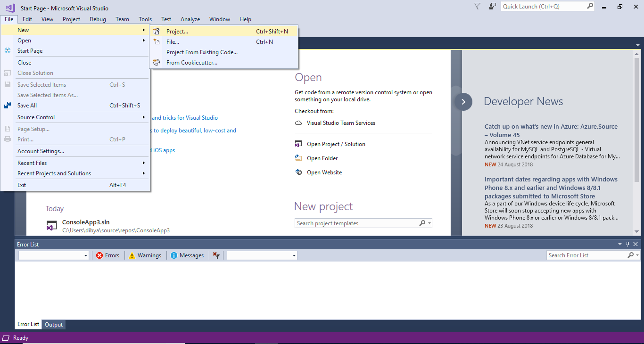
Task: Open the Error List scope dropdown
Action: click(54, 255)
